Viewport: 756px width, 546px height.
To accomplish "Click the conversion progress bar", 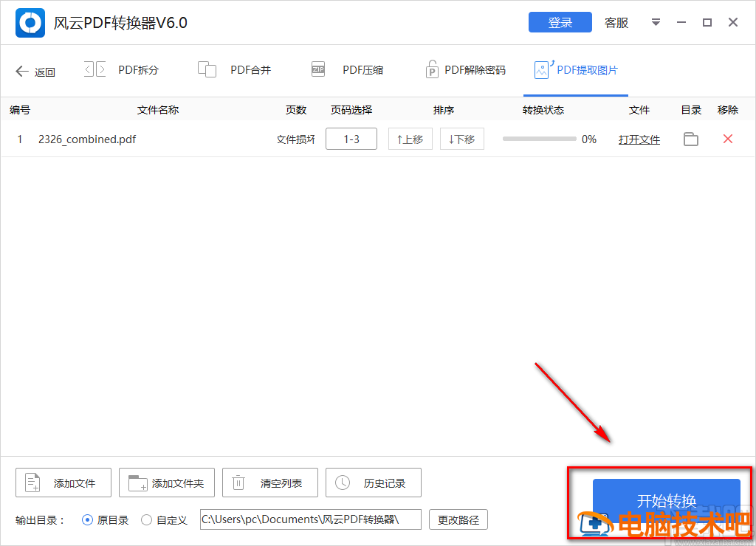I will point(539,139).
